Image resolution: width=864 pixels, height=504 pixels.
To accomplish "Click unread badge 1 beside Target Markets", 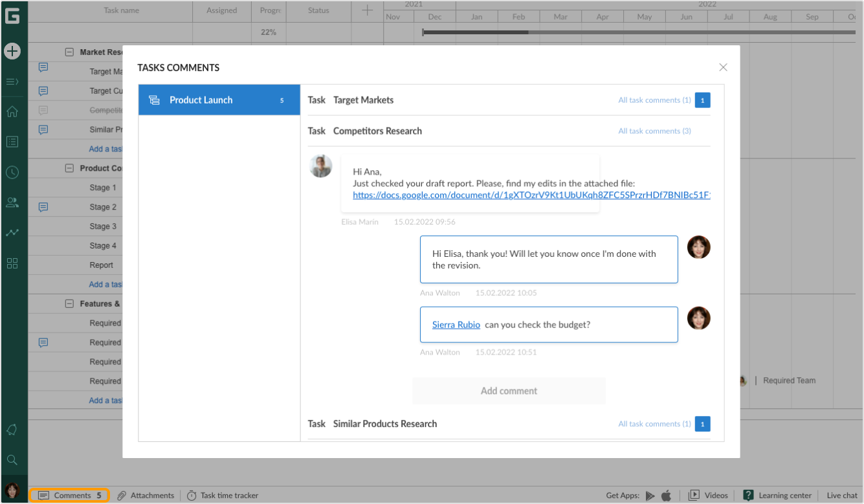I will point(703,100).
